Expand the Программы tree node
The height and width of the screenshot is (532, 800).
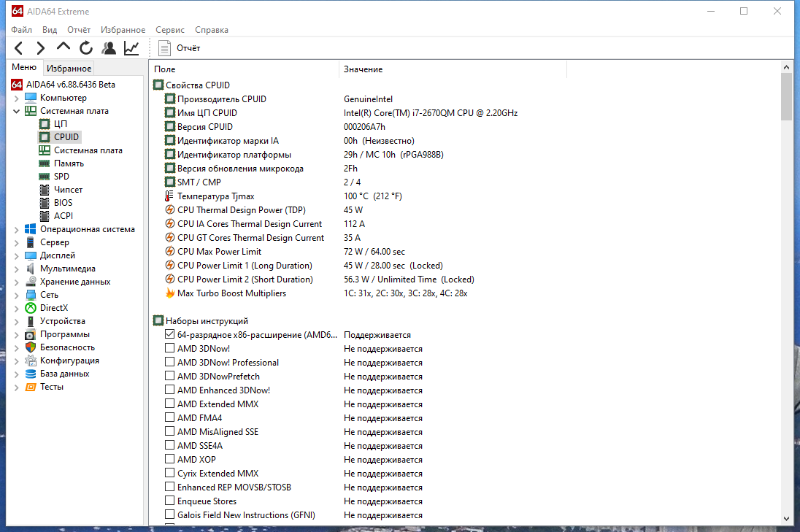tap(16, 335)
